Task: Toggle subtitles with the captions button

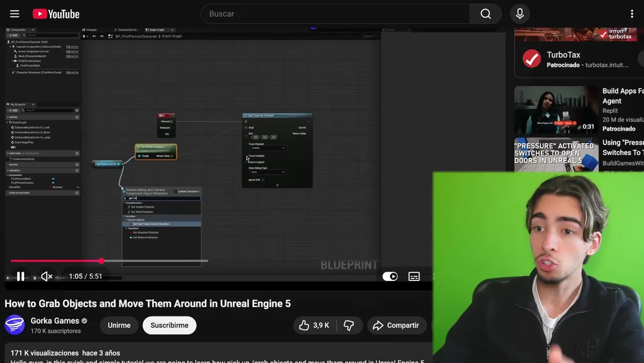Action: tap(414, 277)
